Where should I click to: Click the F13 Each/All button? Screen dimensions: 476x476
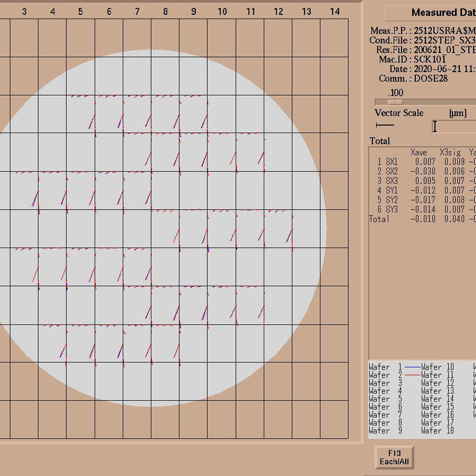[x=394, y=457]
